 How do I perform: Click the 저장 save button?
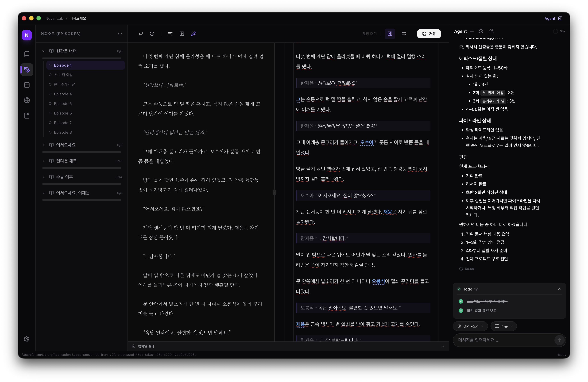(429, 34)
